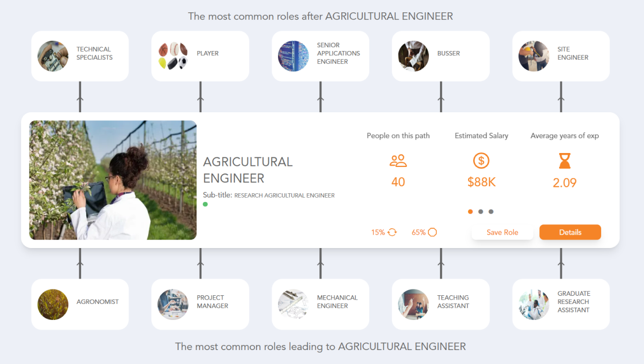Click the Agricultural Engineer orchard photo

(113, 179)
